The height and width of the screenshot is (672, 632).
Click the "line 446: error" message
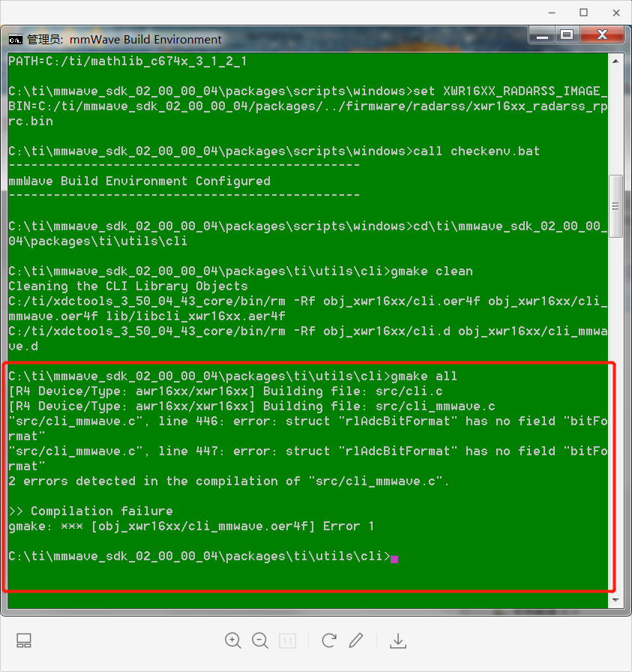pyautogui.click(x=308, y=428)
